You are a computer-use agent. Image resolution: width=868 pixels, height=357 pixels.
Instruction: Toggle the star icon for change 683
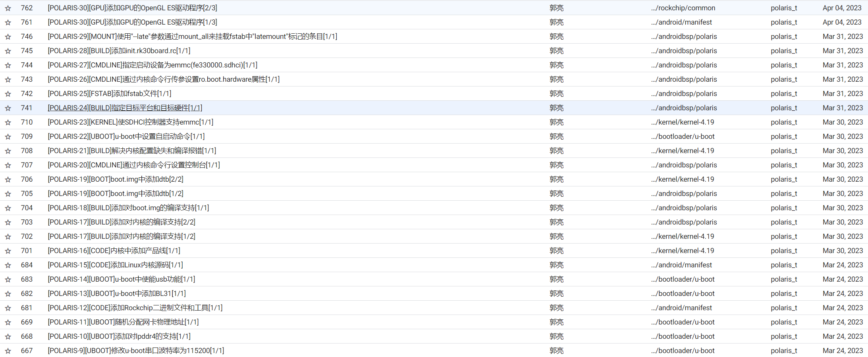coord(8,279)
